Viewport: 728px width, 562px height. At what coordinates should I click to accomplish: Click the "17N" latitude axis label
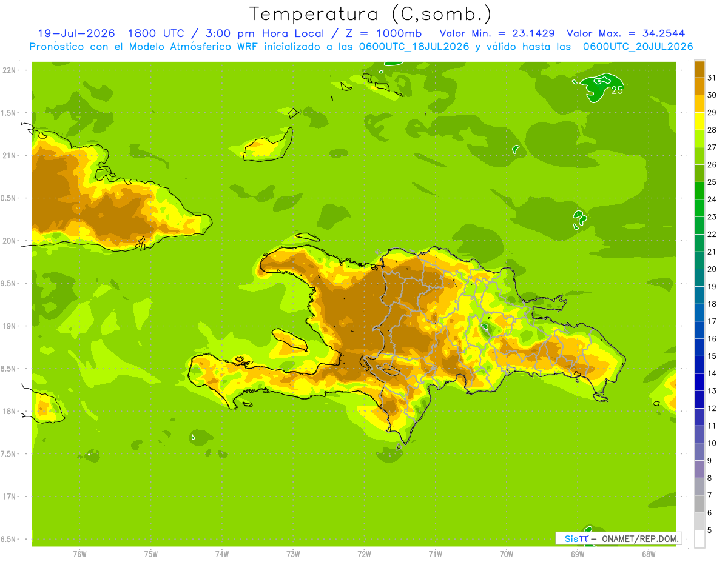pyautogui.click(x=9, y=497)
